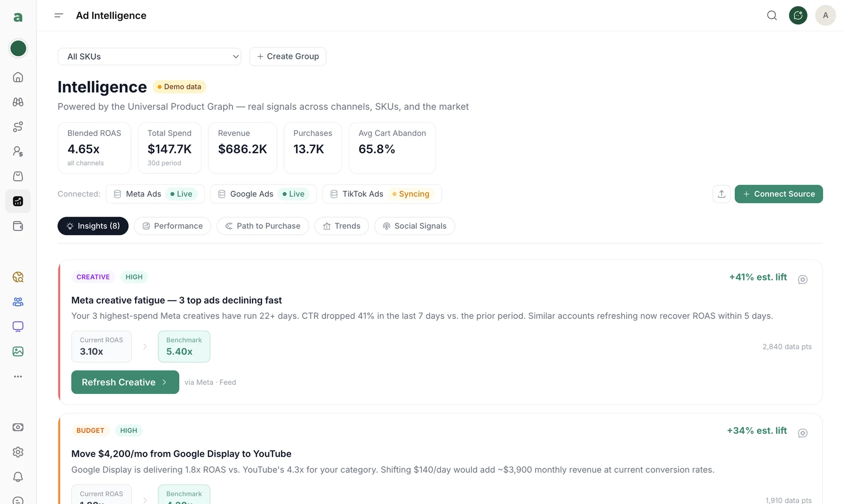Open the user avatar labeled A
The height and width of the screenshot is (504, 844).
coord(826,15)
